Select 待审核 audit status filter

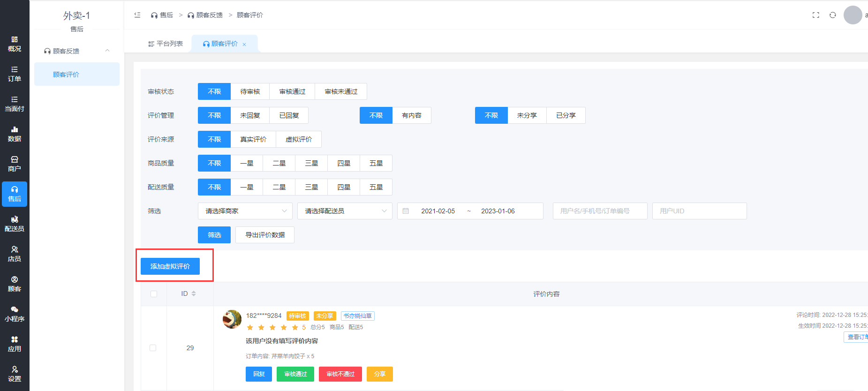pos(250,91)
